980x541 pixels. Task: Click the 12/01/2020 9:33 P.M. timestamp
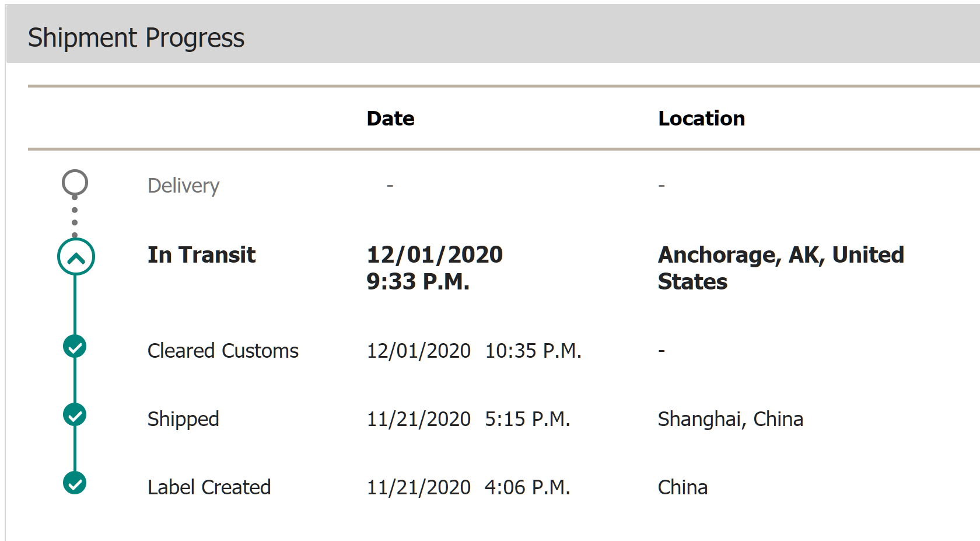(x=434, y=268)
